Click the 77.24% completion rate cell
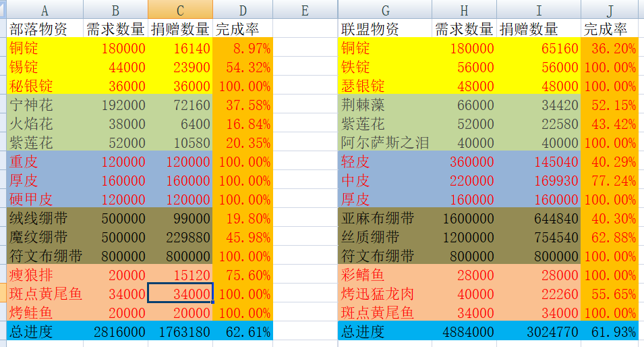644x347 pixels. (610, 180)
